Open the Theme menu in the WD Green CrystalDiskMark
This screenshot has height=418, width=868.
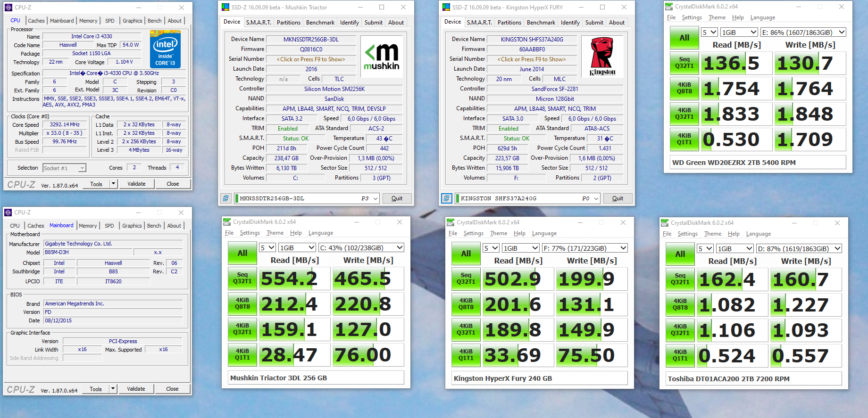pos(717,17)
